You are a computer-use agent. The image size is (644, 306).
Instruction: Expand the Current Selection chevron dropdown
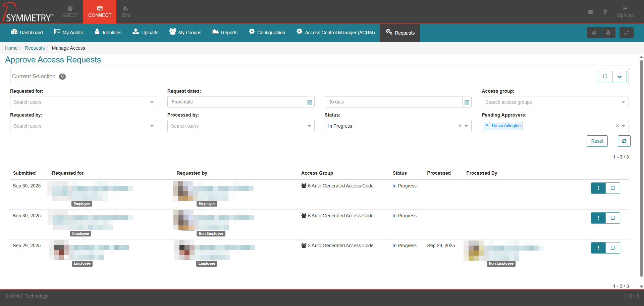tap(620, 77)
